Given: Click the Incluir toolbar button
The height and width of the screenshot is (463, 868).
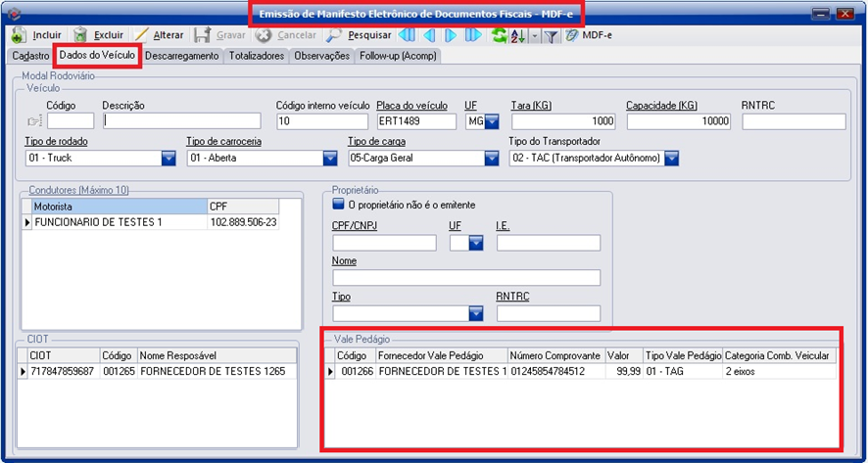Looking at the screenshot, I should (x=36, y=35).
